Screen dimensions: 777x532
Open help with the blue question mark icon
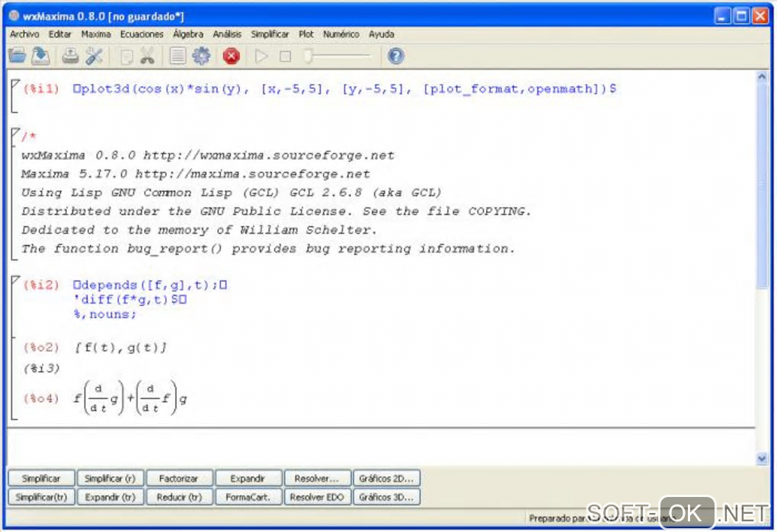pyautogui.click(x=395, y=56)
